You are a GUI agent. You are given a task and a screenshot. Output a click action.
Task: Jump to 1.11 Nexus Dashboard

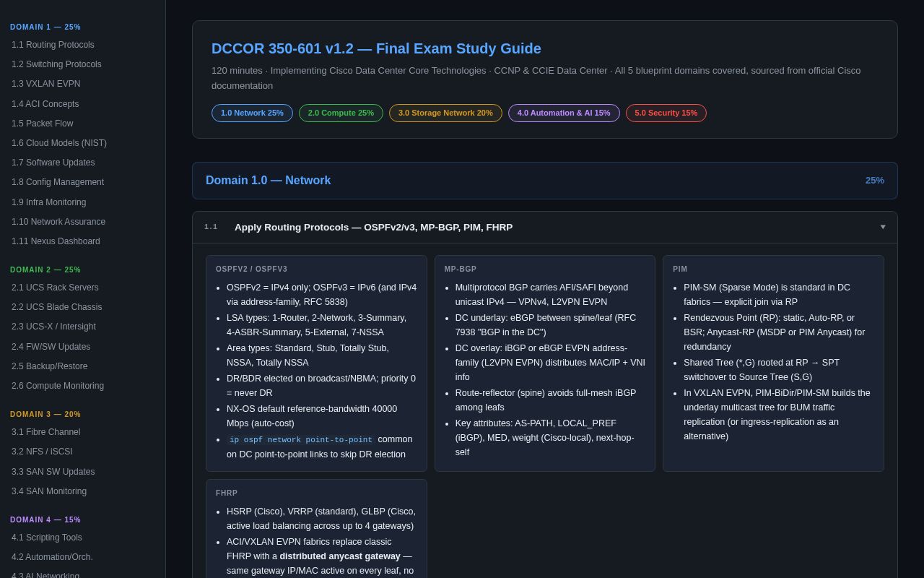pyautogui.click(x=56, y=241)
